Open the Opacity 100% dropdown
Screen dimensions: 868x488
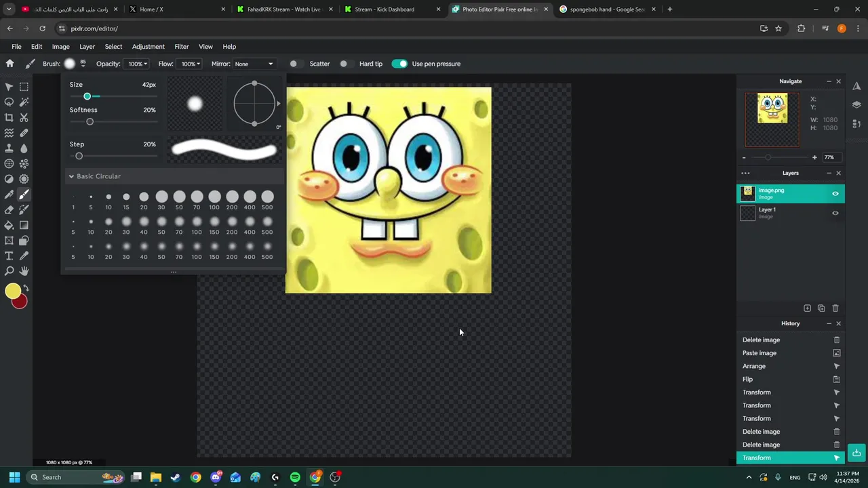point(137,64)
